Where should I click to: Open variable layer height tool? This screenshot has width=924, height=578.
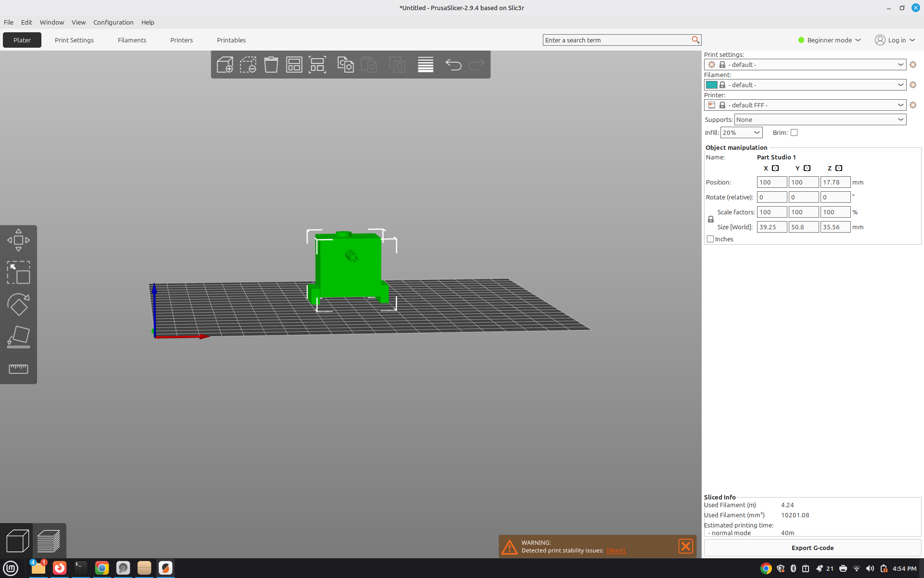(x=425, y=65)
